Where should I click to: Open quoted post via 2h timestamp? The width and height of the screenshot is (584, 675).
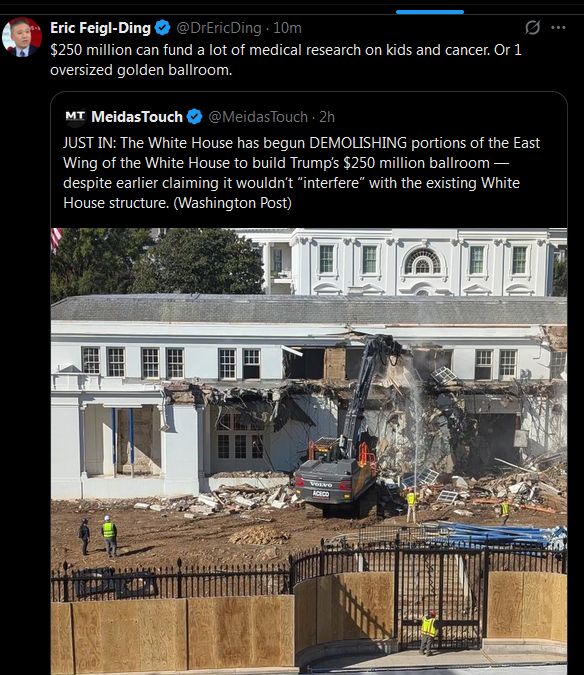click(327, 117)
